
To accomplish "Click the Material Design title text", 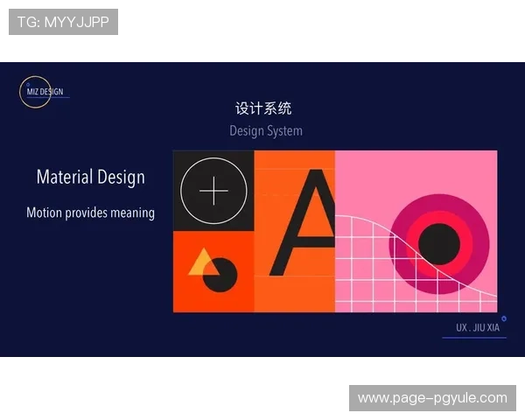I will tap(91, 178).
